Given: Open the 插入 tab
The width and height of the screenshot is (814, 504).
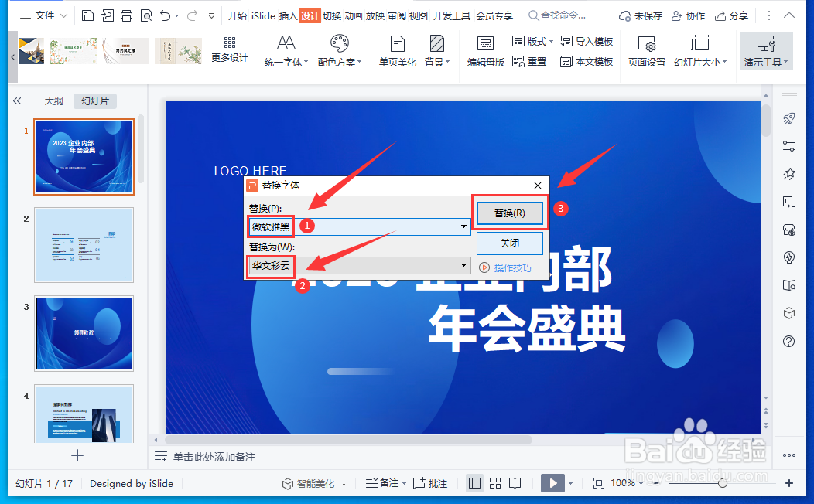Looking at the screenshot, I should click(x=288, y=15).
